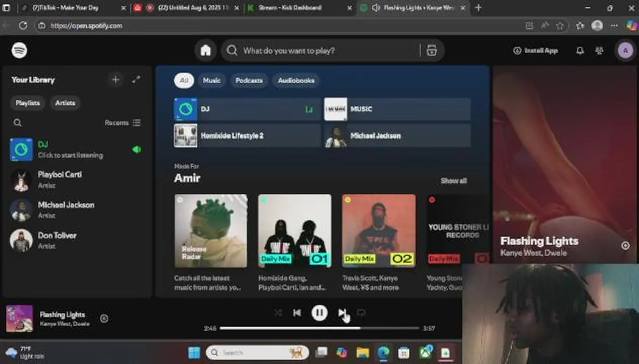Filter the home feed by Podcasts
This screenshot has width=639, height=364.
[x=249, y=80]
